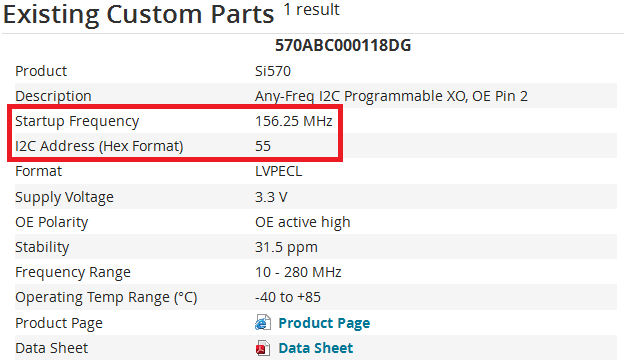Click the 10 - 280 MHz frequency range
The width and height of the screenshot is (624, 364).
(x=298, y=272)
